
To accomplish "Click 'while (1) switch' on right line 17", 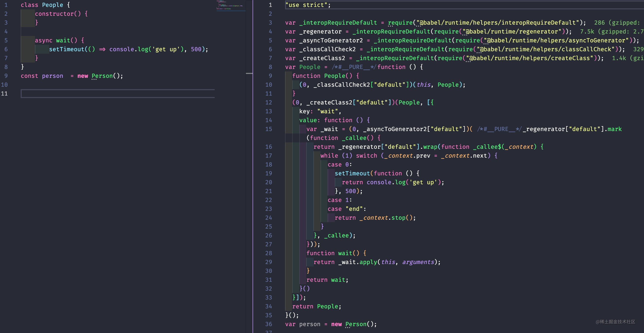I will tap(349, 156).
